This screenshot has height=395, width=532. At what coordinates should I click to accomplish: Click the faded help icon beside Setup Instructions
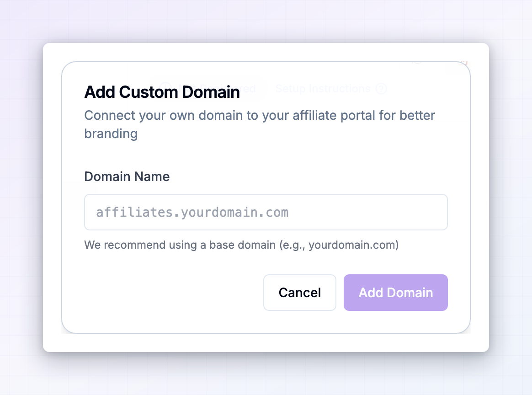tap(381, 89)
